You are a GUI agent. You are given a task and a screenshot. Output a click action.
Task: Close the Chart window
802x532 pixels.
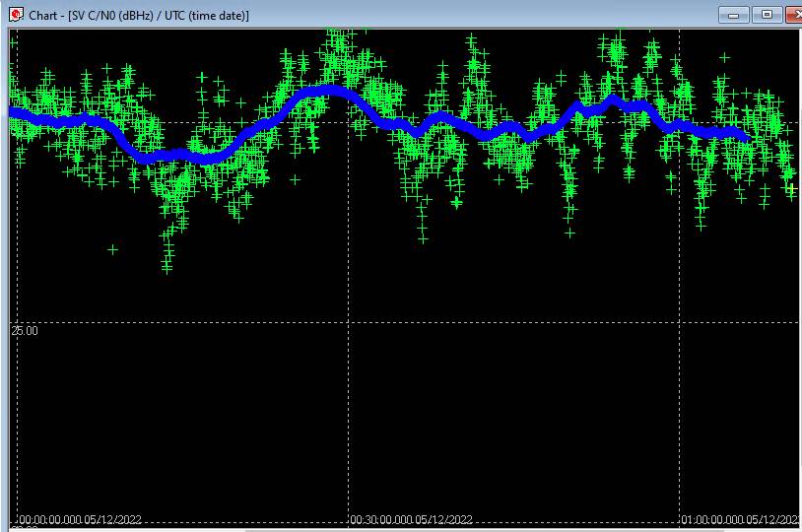click(794, 15)
